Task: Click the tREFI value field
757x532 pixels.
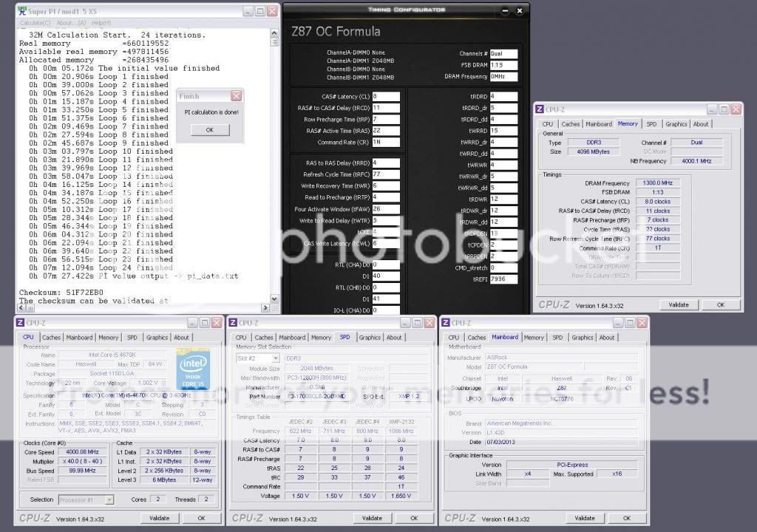Action: pyautogui.click(x=503, y=279)
